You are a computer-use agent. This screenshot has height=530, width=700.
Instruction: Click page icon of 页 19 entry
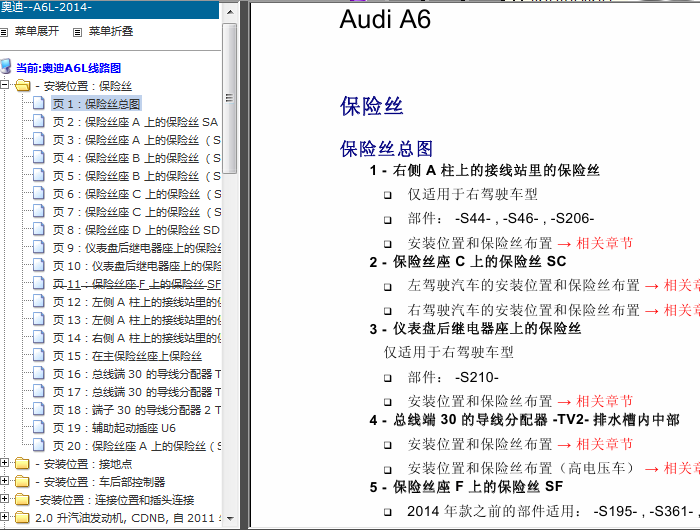(x=39, y=427)
